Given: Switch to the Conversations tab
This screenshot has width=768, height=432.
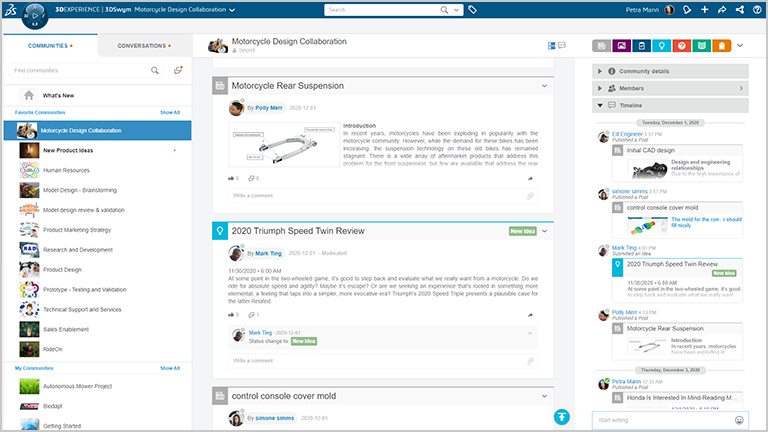Looking at the screenshot, I should click(144, 46).
